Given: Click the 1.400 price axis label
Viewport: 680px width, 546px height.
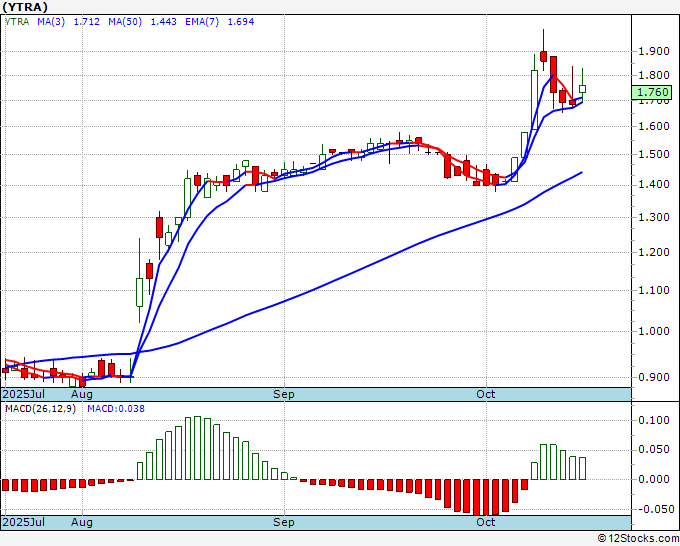Looking at the screenshot, I should (x=654, y=185).
